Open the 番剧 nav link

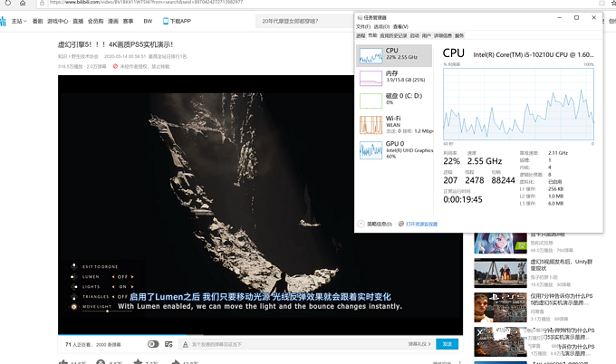coord(37,21)
